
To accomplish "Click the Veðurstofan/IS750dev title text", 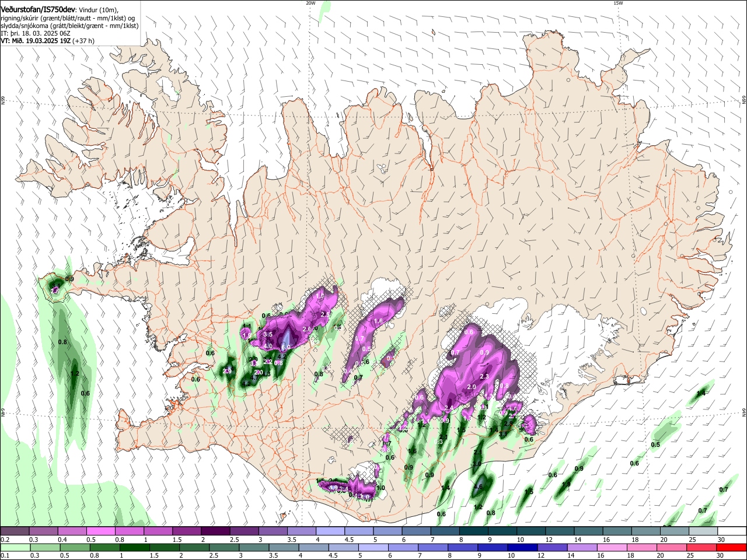I will point(38,9).
